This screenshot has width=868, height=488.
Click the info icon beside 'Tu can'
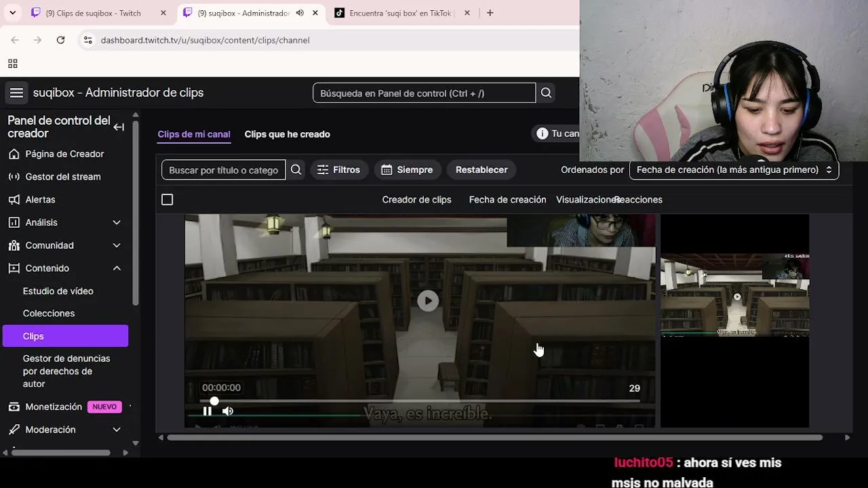pyautogui.click(x=542, y=134)
